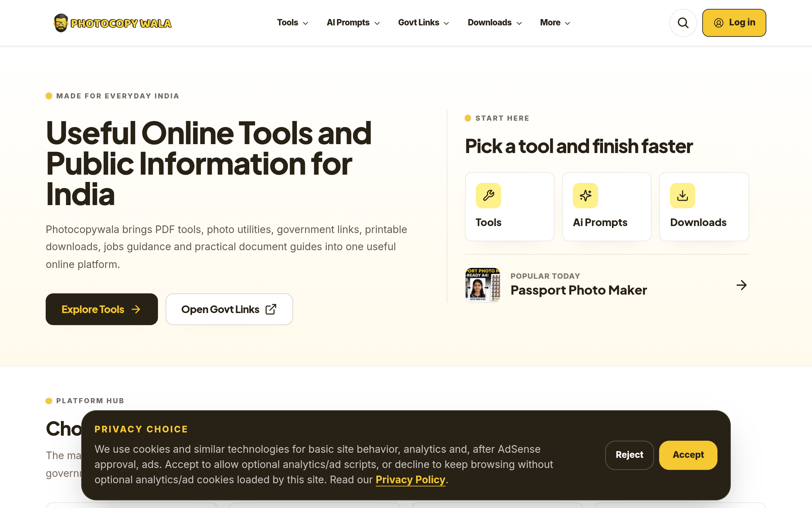Expand the AI Prompts menu chevron
The height and width of the screenshot is (508, 812).
[377, 23]
